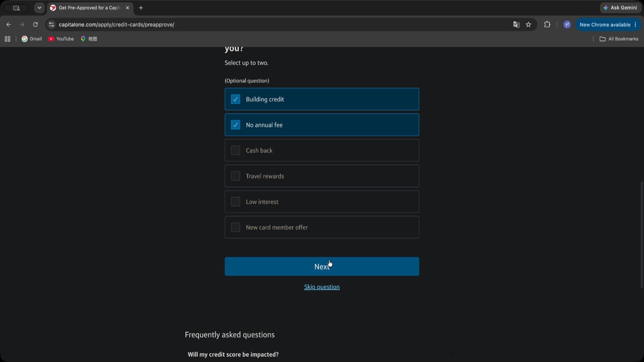644x362 pixels.
Task: Open the All Bookmarks folder
Action: [619, 39]
